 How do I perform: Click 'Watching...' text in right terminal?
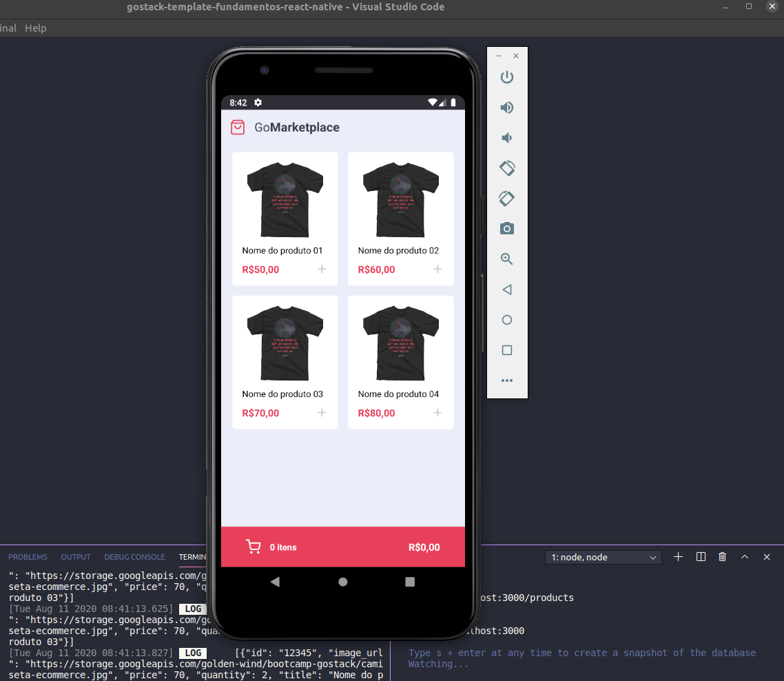click(438, 664)
